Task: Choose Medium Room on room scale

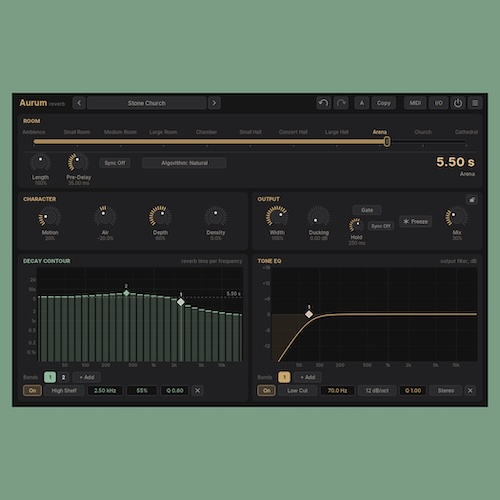Action: point(120,132)
